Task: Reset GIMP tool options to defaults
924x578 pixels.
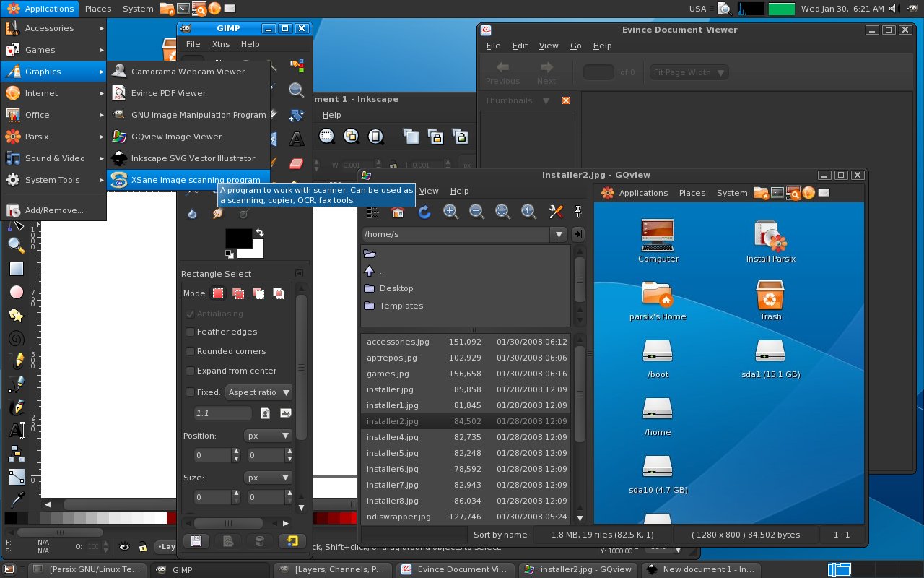Action: click(x=292, y=541)
